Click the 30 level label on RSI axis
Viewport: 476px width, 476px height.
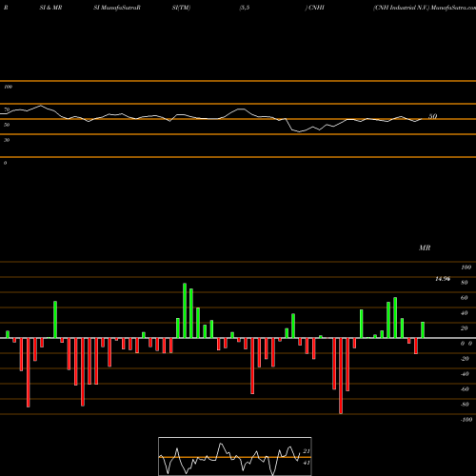coord(7,140)
